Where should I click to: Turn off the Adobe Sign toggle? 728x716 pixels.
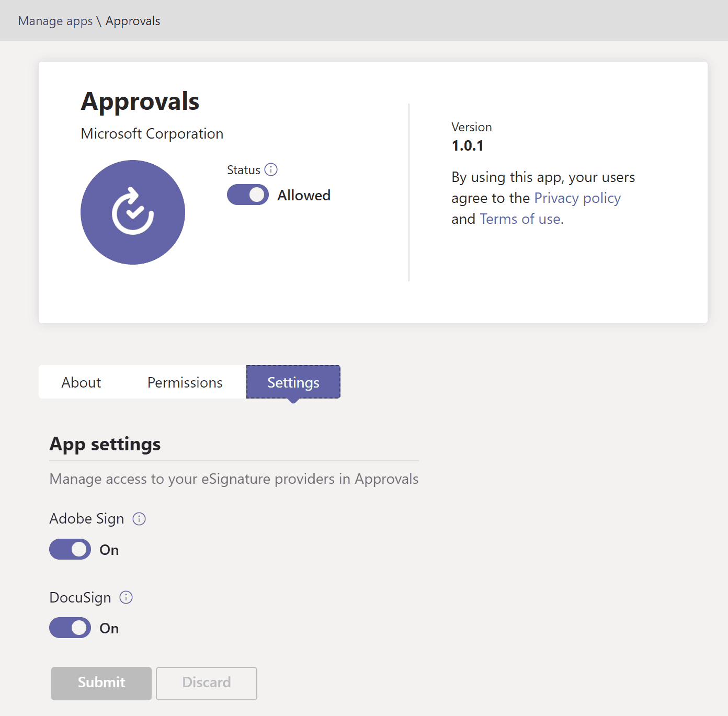[x=70, y=549]
